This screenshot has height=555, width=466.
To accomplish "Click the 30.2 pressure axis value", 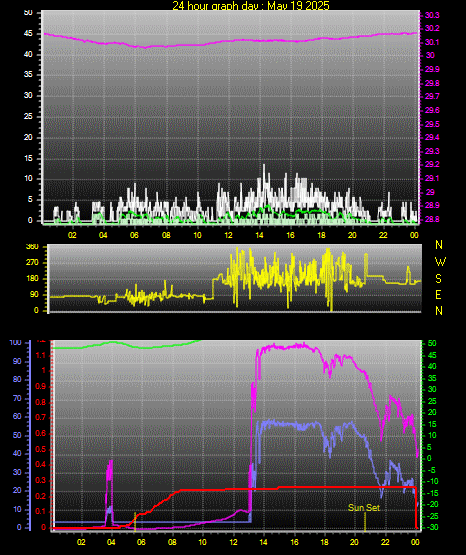I will point(432,28).
